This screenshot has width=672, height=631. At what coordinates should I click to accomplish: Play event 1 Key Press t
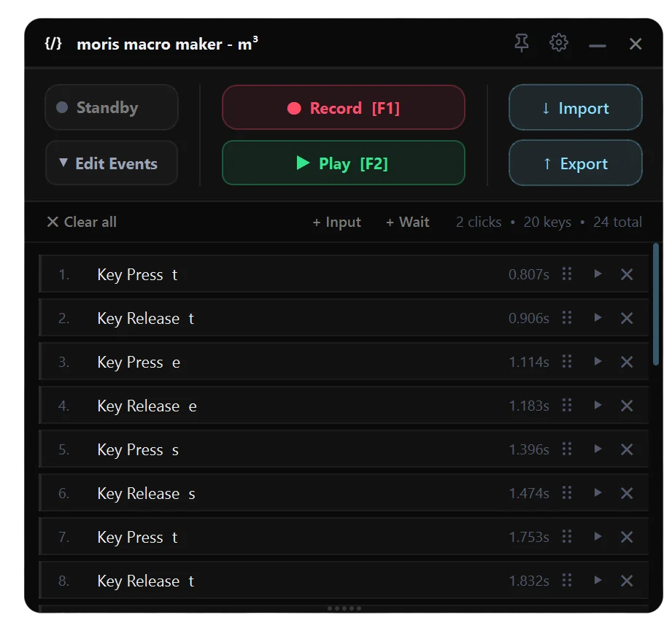(598, 274)
